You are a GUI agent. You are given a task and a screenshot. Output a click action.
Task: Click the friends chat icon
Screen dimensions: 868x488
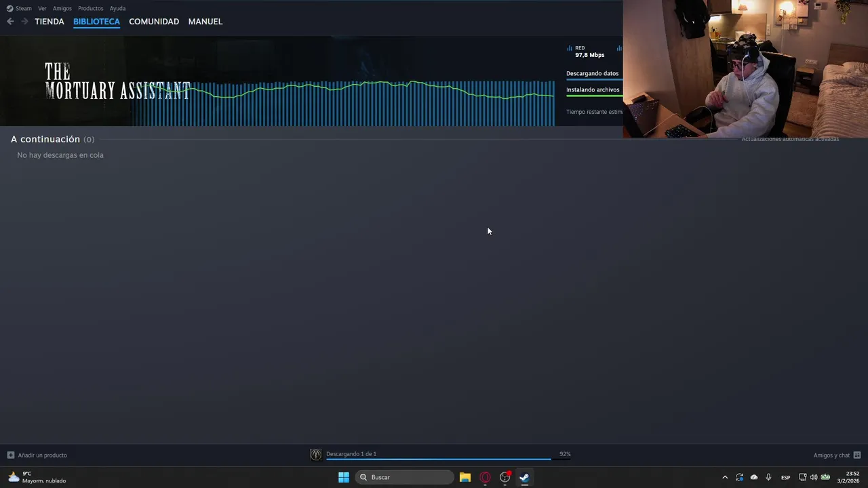pyautogui.click(x=857, y=455)
